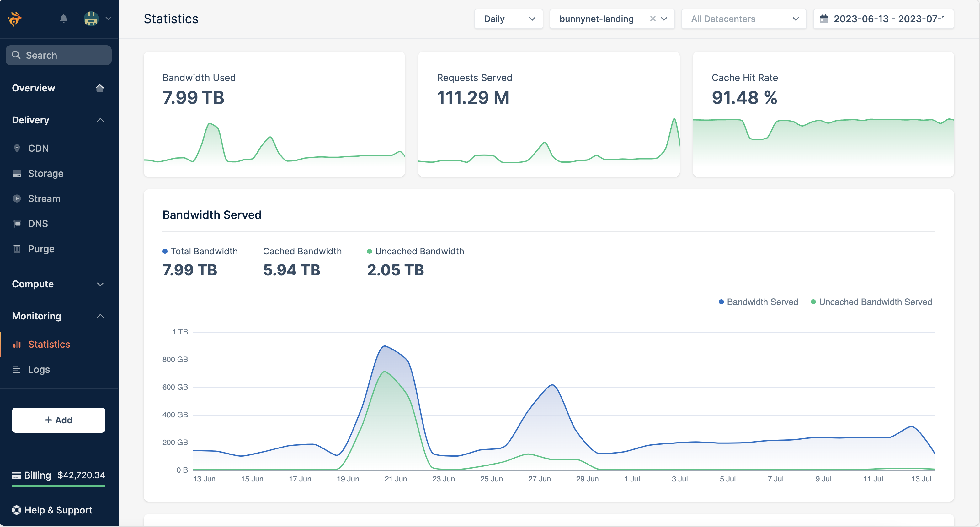Toggle the Total Bandwidth legend item
The image size is (980, 527).
click(200, 251)
